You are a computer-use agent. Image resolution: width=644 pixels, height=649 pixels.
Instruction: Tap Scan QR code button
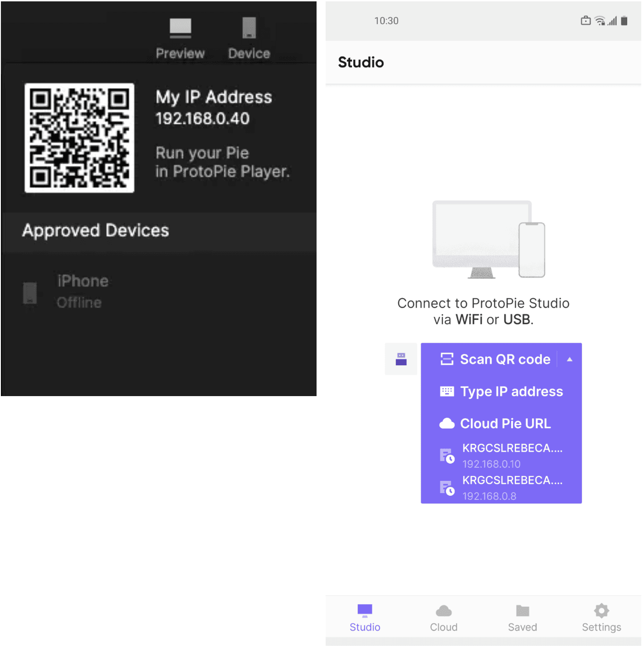point(489,359)
